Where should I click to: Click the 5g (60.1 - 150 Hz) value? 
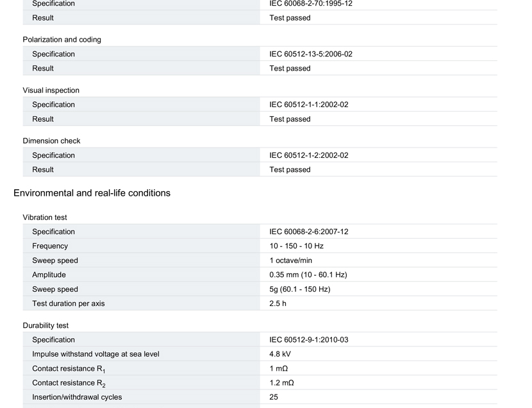click(300, 289)
